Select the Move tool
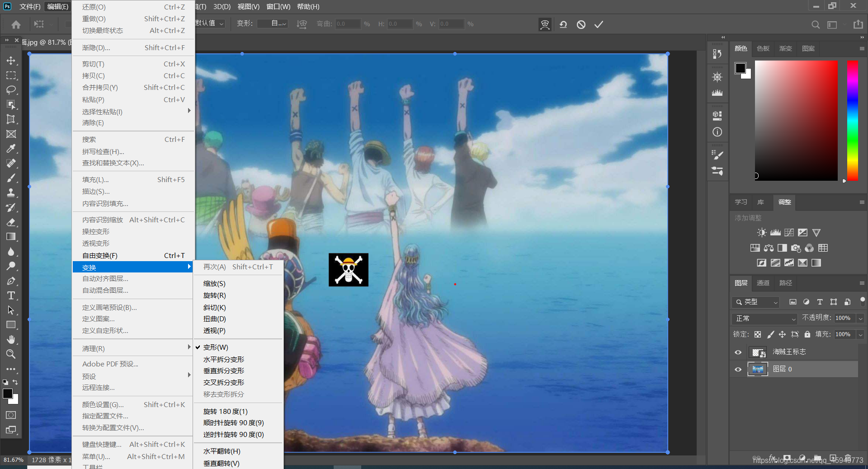Image resolution: width=868 pixels, height=469 pixels. [x=11, y=61]
